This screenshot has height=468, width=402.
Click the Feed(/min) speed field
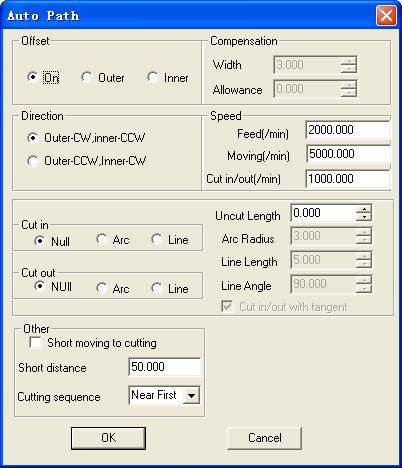tap(347, 130)
